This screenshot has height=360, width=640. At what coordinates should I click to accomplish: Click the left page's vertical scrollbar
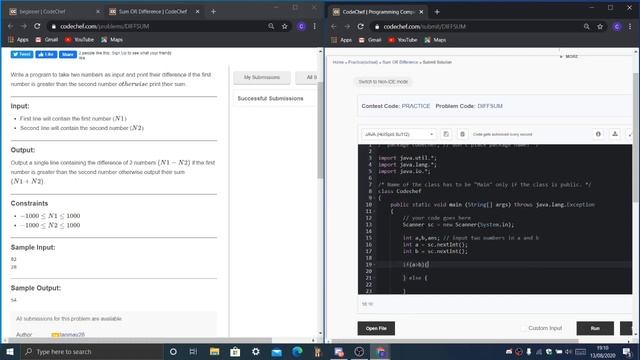coord(320,130)
